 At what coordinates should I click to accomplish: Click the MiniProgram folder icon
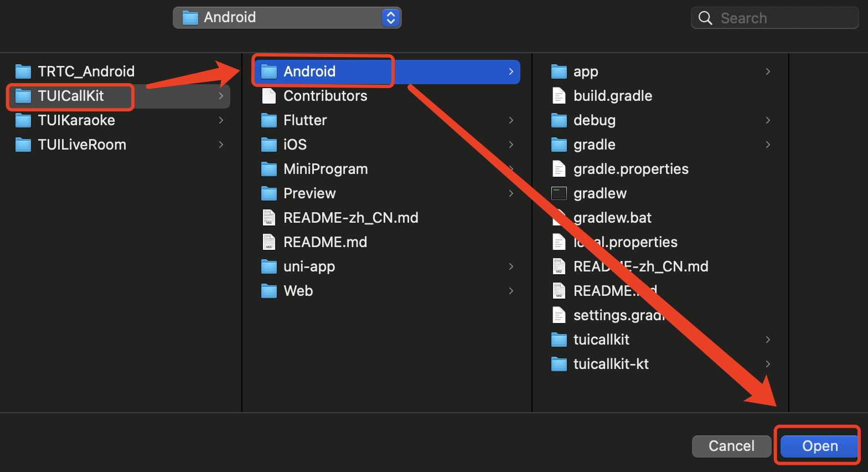tap(269, 169)
